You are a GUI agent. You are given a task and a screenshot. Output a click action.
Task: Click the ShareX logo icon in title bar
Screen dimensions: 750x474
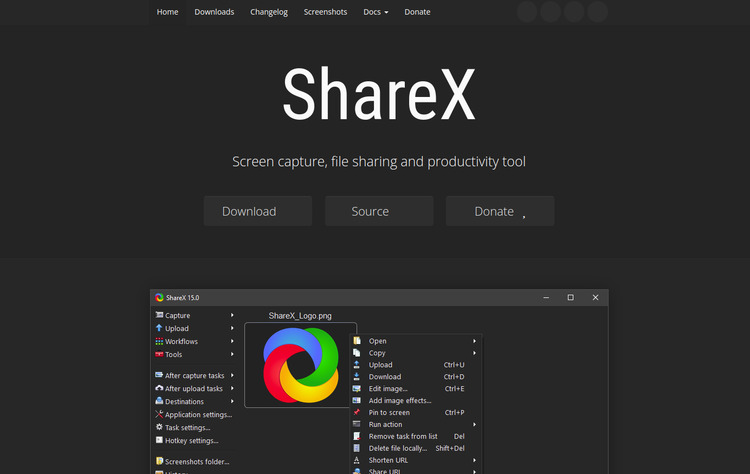pos(159,298)
